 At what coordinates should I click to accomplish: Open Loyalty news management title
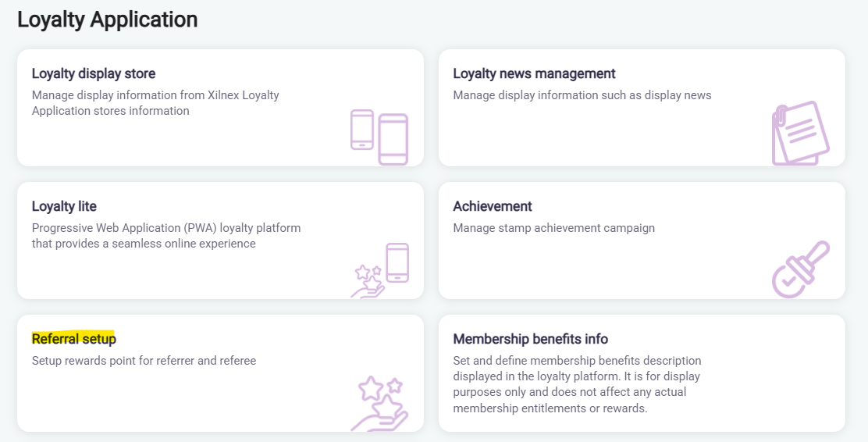tap(534, 73)
